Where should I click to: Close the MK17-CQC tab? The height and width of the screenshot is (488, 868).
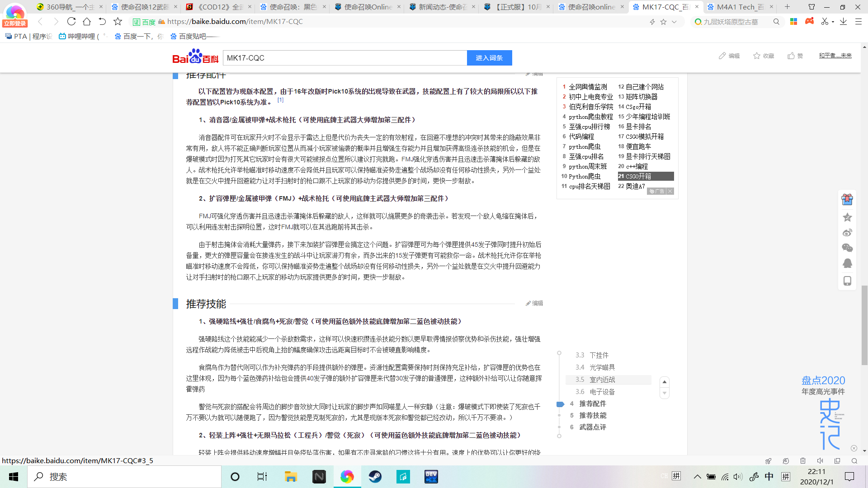point(697,7)
